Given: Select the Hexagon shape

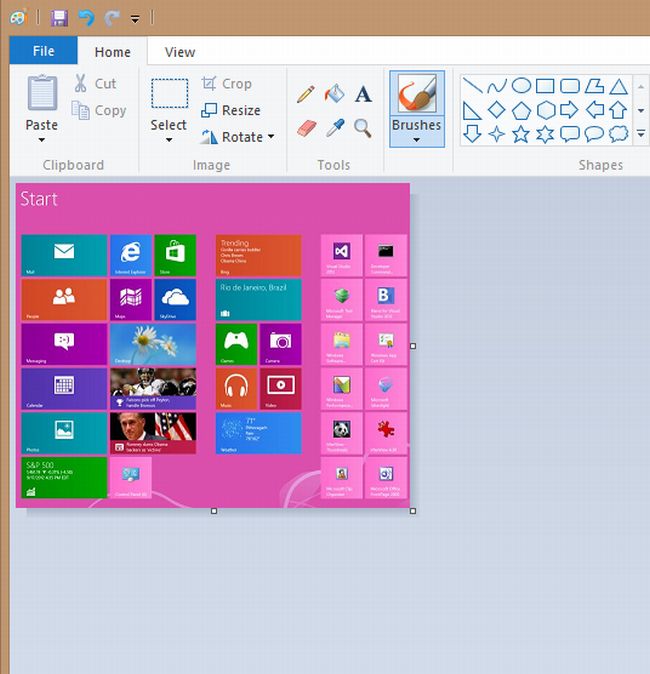Looking at the screenshot, I should (546, 110).
